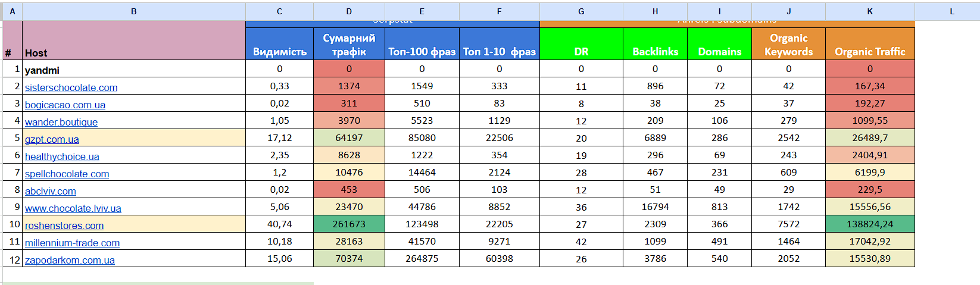
Task: Select the cell with value 17042,92
Action: point(870,242)
